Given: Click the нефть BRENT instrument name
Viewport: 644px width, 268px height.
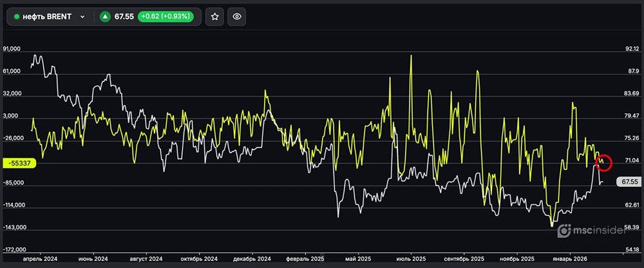Looking at the screenshot, I should coord(48,17).
